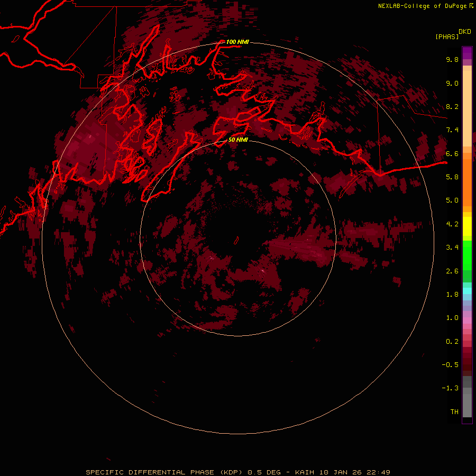Image resolution: width=476 pixels, height=476 pixels.
Task: Click the 5.8 legend value
Action: pyautogui.click(x=452, y=177)
